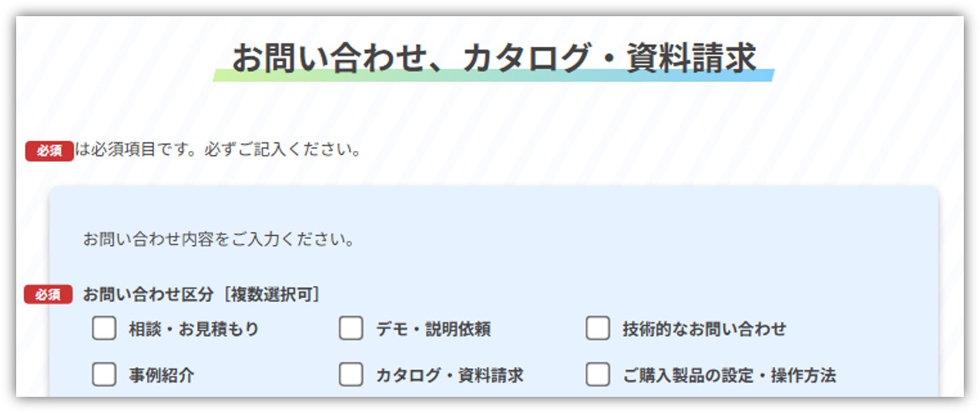Select the 事例紹介 checkbox
The width and height of the screenshot is (980, 413).
tap(104, 375)
